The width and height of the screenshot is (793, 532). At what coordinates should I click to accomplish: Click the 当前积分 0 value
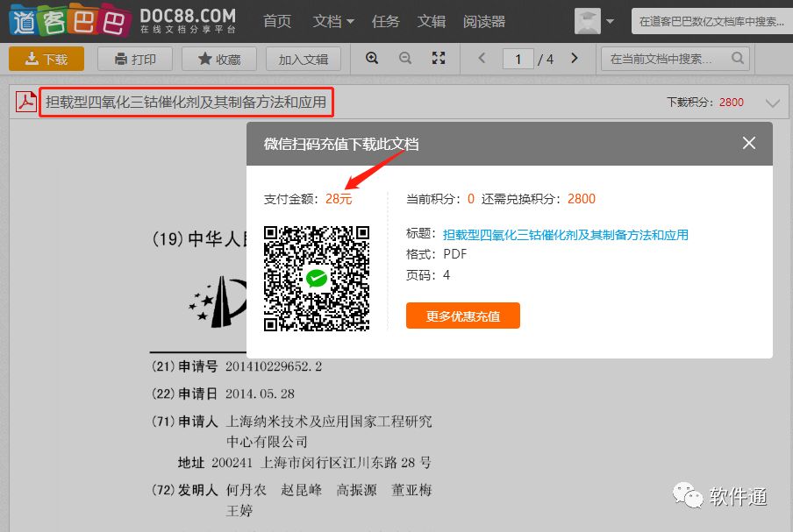(x=471, y=199)
